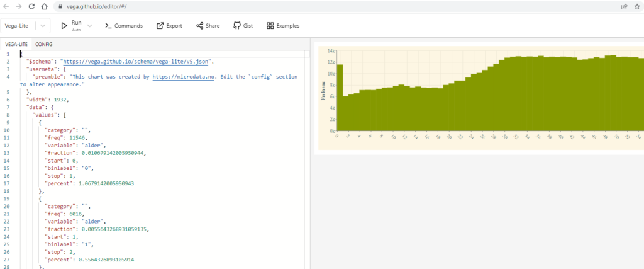644x269 pixels.
Task: Click the Export icon in toolbar
Action: [x=160, y=26]
